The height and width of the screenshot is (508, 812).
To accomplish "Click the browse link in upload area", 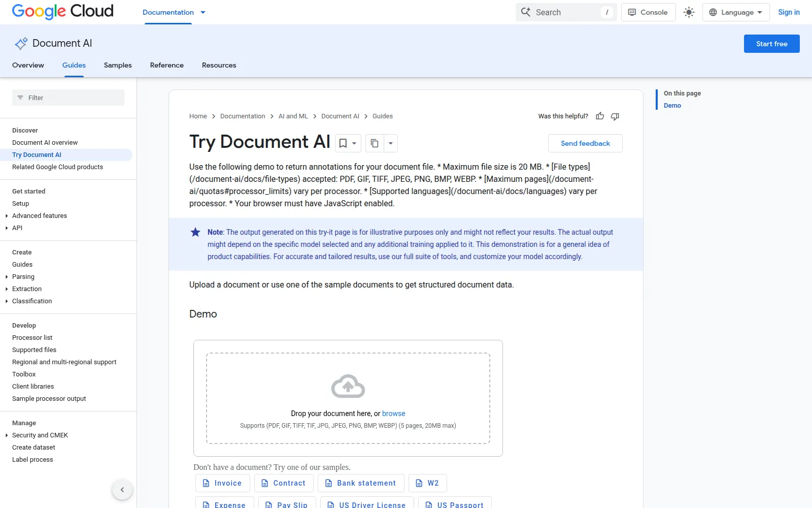I will pos(393,414).
